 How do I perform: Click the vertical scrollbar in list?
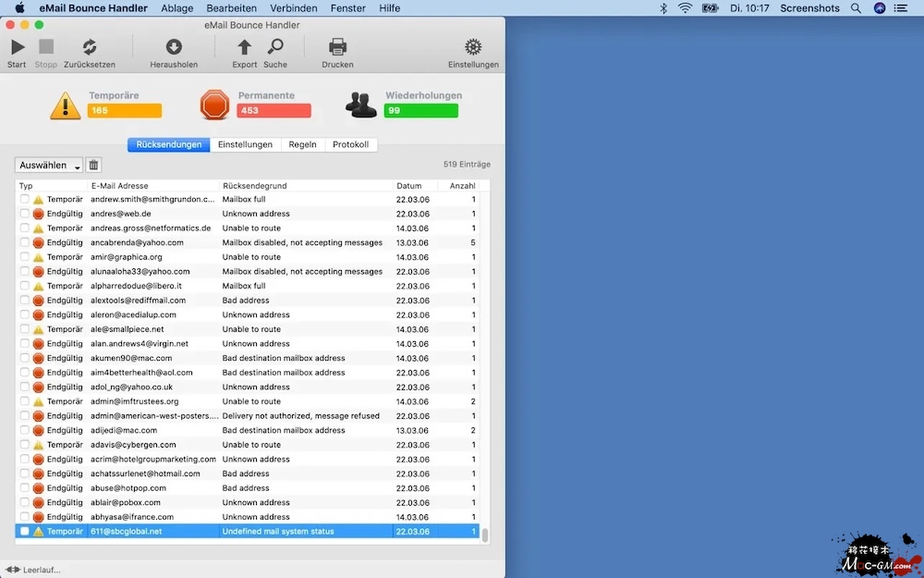coord(484,535)
